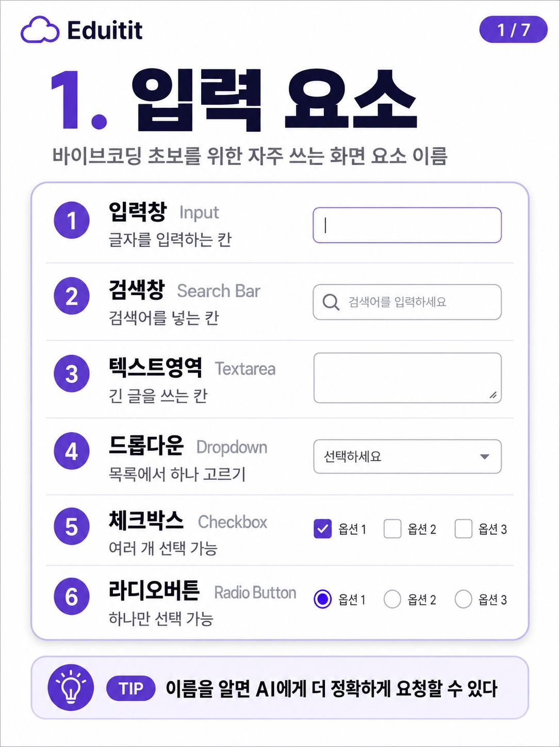Check the 옵션 3 checkbox

click(x=463, y=529)
